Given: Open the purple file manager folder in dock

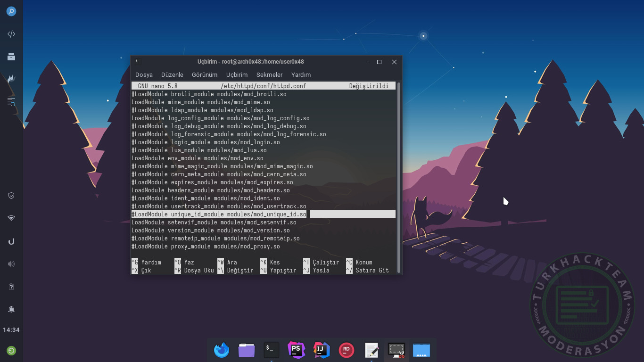Looking at the screenshot, I should pos(247,350).
